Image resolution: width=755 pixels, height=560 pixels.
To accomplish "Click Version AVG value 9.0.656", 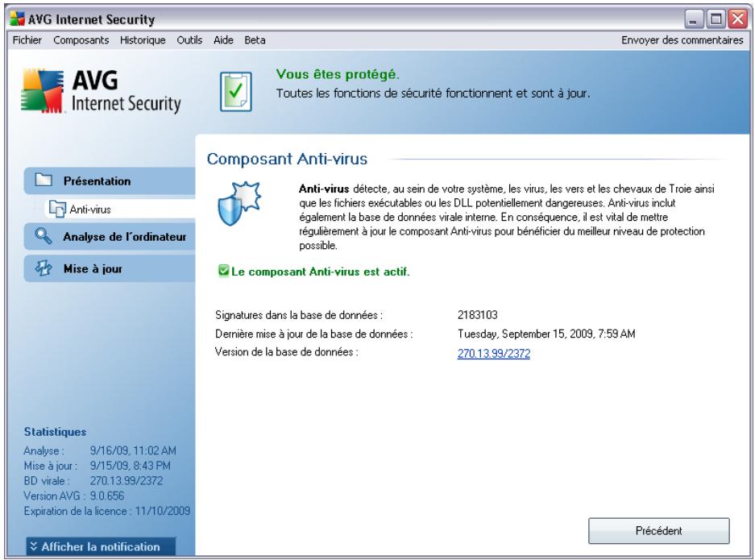I will click(107, 496).
